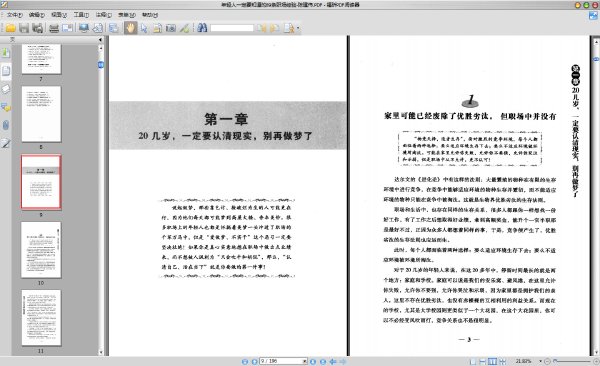
Task: Select highlighted page 9 thumbnail
Action: (41, 182)
